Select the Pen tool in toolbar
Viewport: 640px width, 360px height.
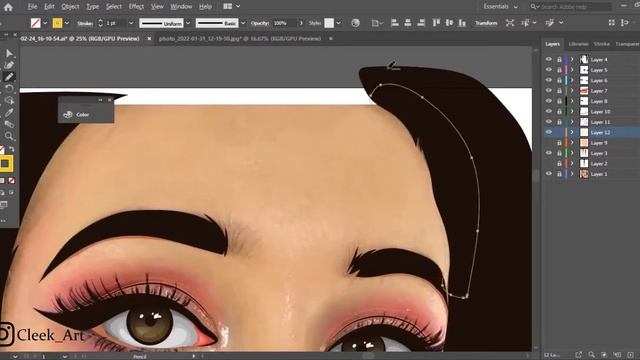point(9,65)
